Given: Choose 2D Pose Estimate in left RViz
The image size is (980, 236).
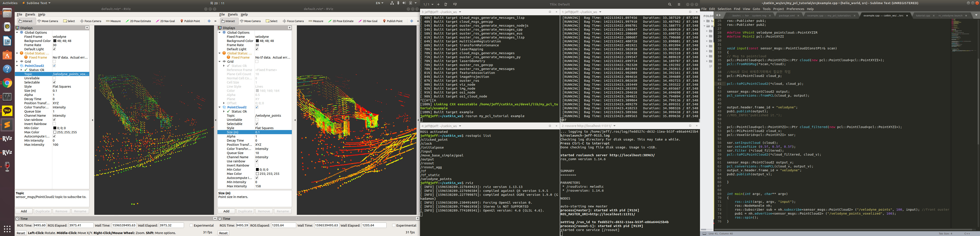Looking at the screenshot, I should (x=138, y=21).
